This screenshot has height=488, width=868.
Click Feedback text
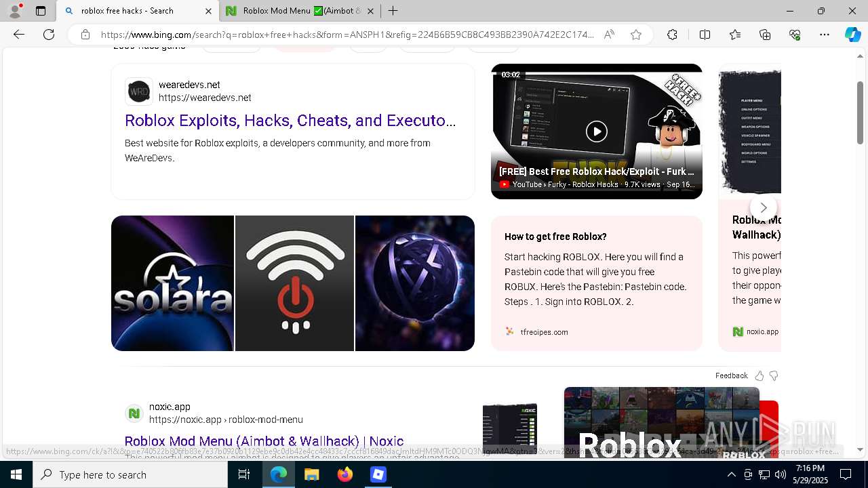(731, 375)
